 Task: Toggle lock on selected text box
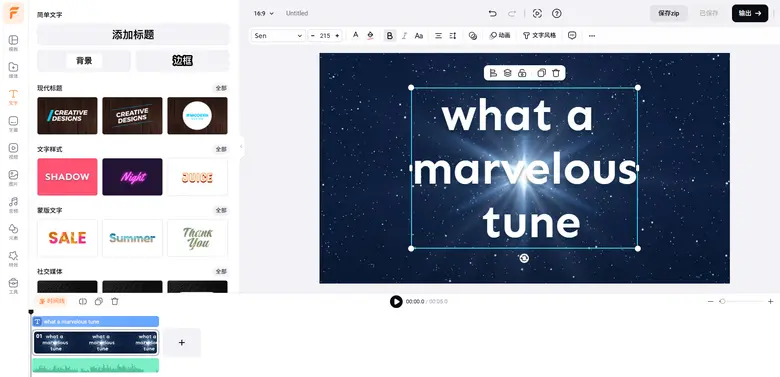[x=522, y=73]
